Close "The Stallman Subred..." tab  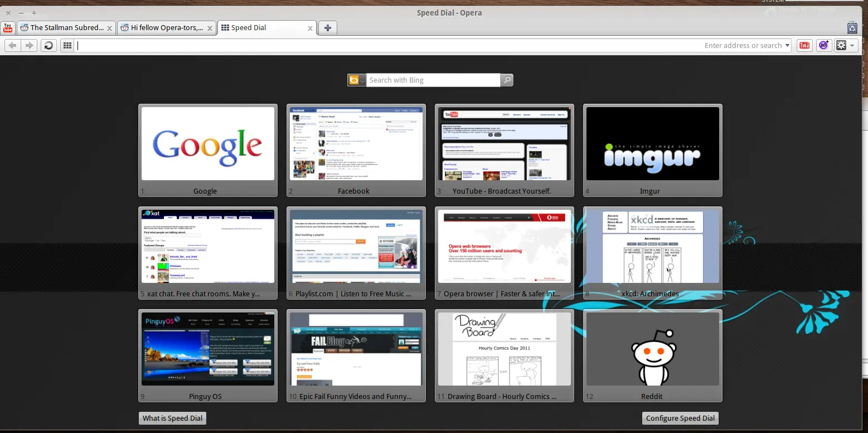pyautogui.click(x=110, y=28)
